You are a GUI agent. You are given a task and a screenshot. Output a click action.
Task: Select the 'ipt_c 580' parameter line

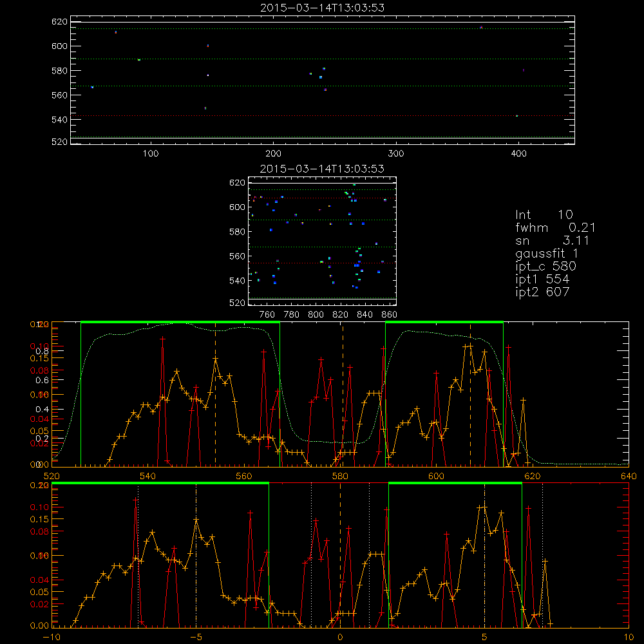(x=545, y=267)
